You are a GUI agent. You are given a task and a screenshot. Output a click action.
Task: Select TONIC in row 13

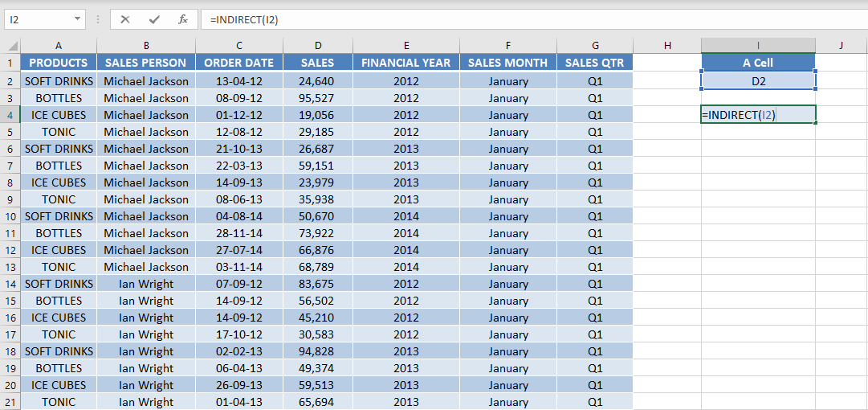click(59, 267)
